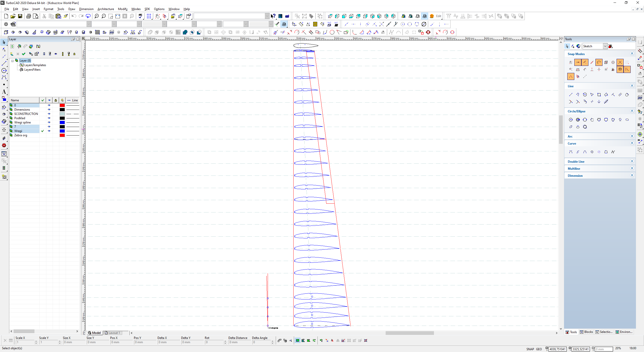Image resolution: width=644 pixels, height=352 pixels.
Task: Toggle visibility of $CONSTRUCTION layer
Action: pos(49,114)
